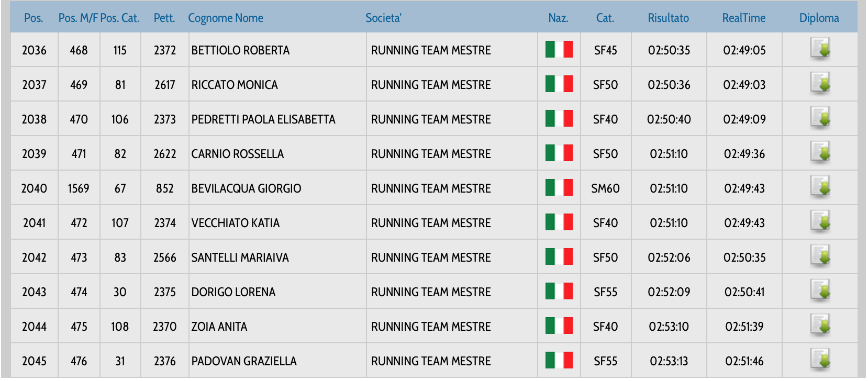868x381 pixels.
Task: Download diploma for Padovan Graziella
Action: click(x=820, y=360)
